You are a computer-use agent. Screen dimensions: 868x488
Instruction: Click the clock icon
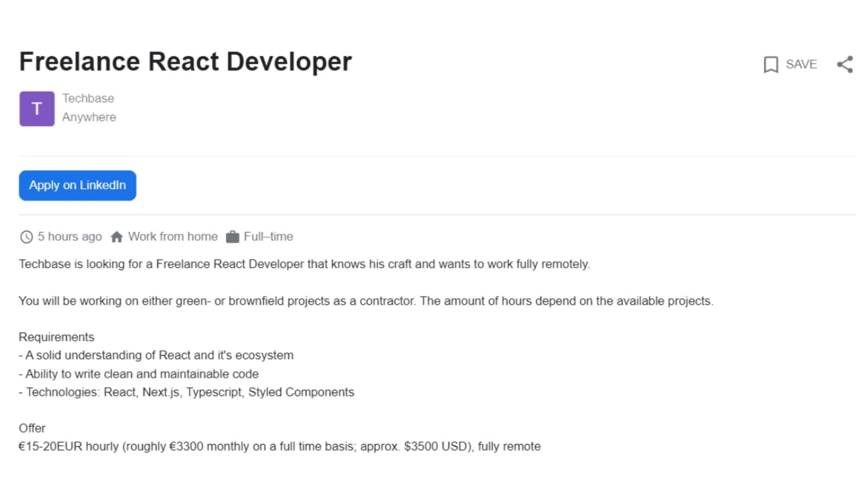[x=26, y=237]
